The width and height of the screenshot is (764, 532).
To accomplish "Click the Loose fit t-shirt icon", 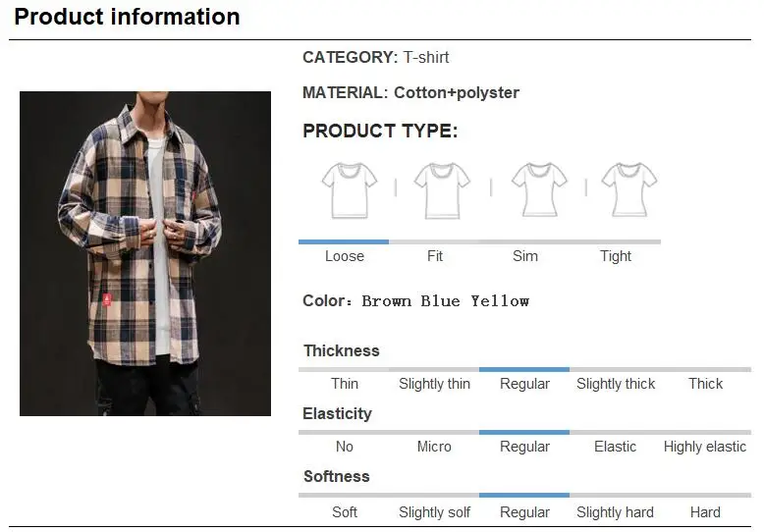I will point(350,190).
